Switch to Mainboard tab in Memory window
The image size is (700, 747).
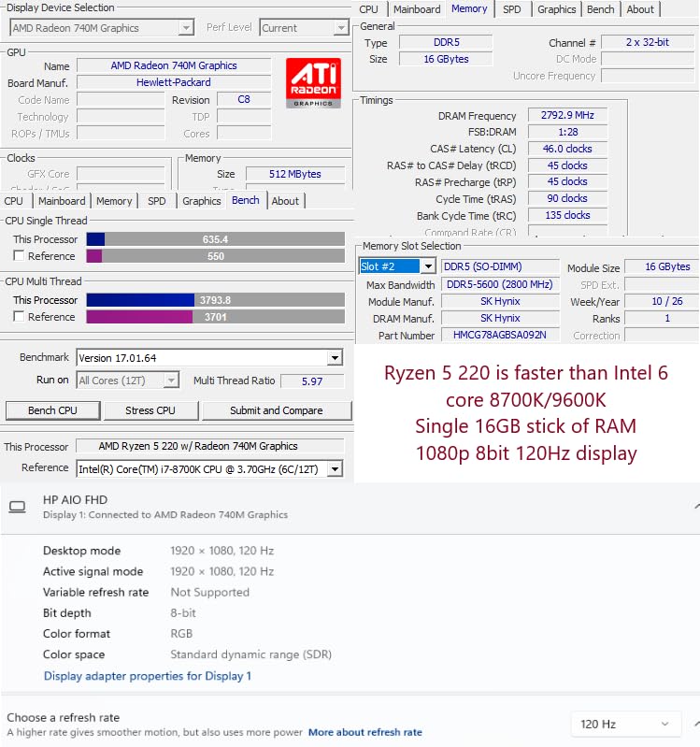[x=417, y=9]
